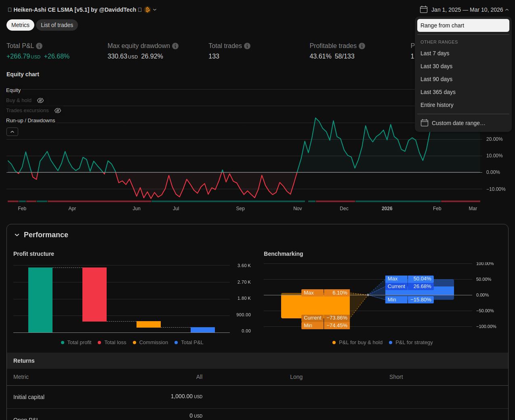Select Last 30 days range

(436, 66)
